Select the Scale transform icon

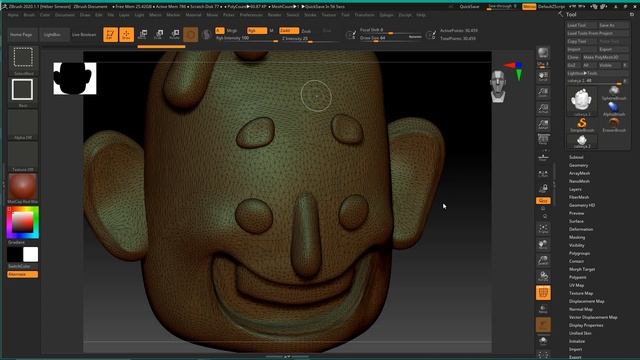pyautogui.click(x=158, y=34)
